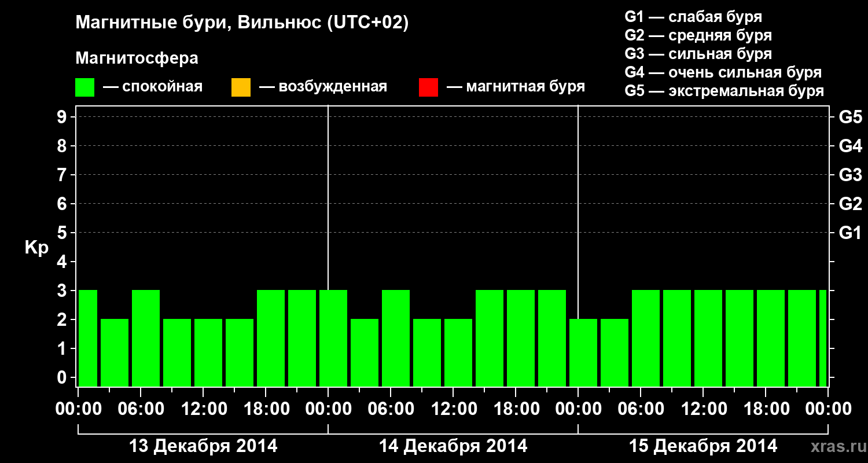Click the 'G1' right axis label

(x=850, y=233)
